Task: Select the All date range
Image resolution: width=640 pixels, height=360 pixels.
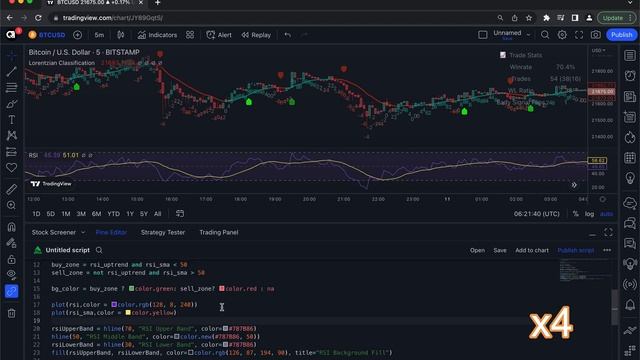Action: (x=158, y=214)
